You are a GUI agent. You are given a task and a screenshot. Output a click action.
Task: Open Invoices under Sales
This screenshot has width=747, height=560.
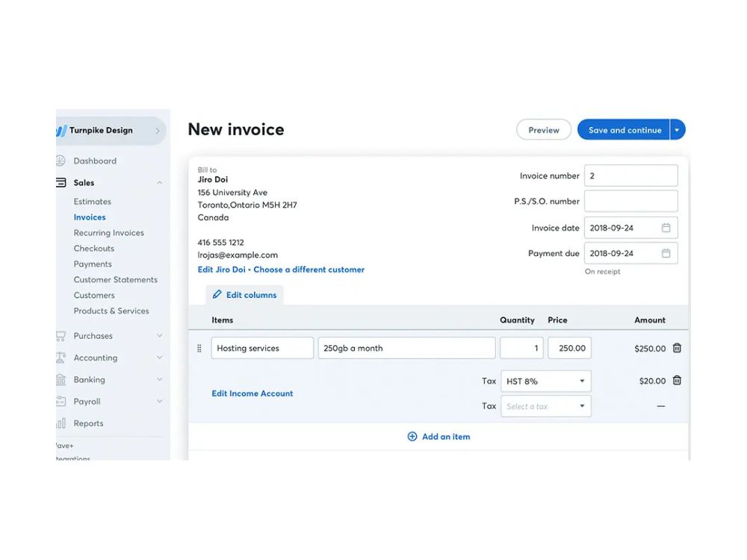click(90, 217)
